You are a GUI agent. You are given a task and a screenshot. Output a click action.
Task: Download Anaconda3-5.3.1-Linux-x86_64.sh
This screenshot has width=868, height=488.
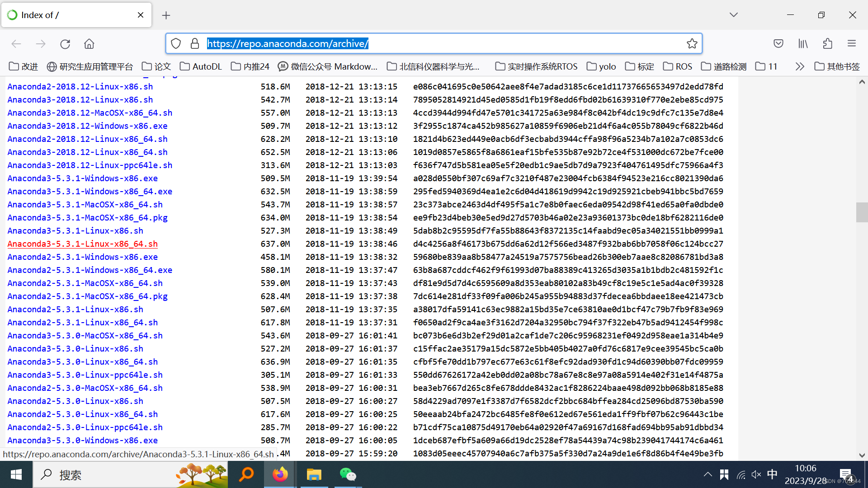click(x=82, y=244)
